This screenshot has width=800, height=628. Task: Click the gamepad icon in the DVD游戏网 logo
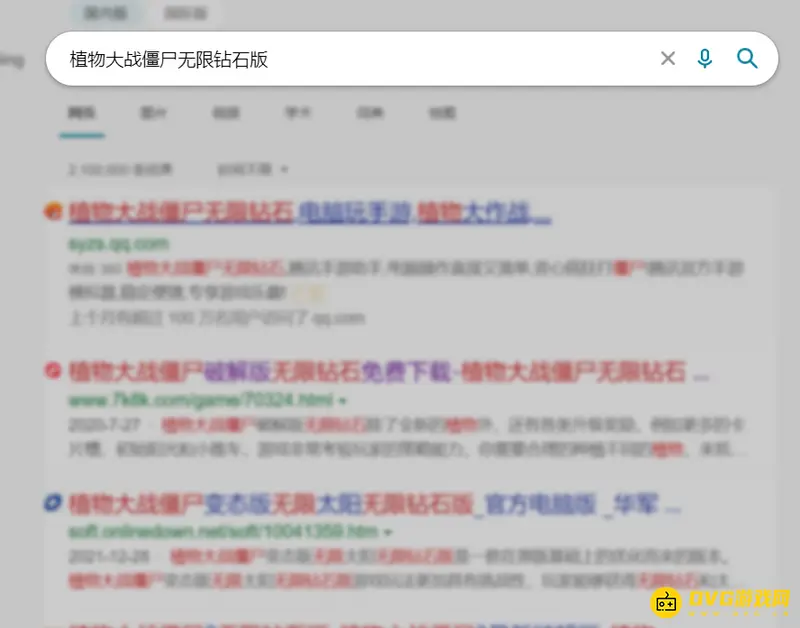click(x=665, y=601)
